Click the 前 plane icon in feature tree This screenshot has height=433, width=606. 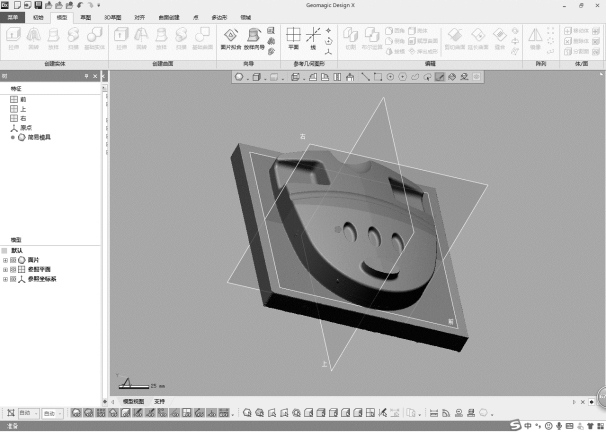[x=13, y=99]
